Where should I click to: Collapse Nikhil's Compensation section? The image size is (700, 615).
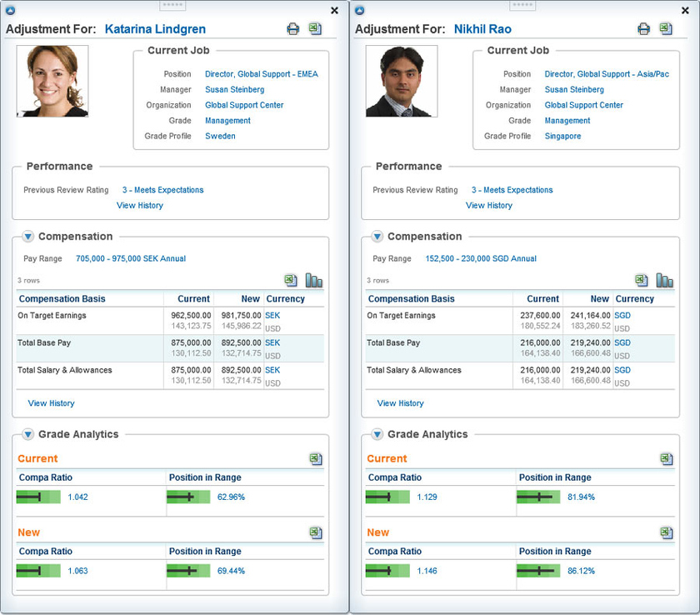click(x=377, y=237)
